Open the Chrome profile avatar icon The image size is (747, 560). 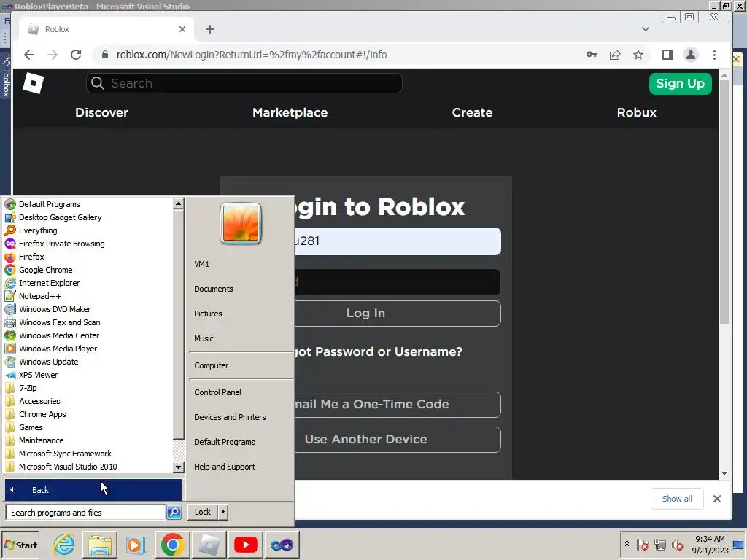690,55
